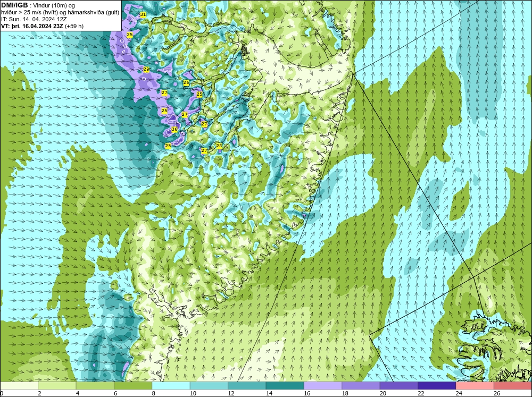Click the legend scale number 20
Screen dimensions: 532x397
click(383, 393)
